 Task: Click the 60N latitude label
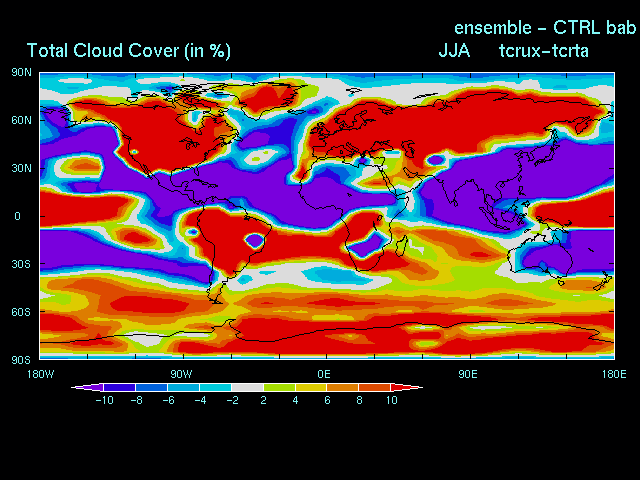pyautogui.click(x=21, y=120)
